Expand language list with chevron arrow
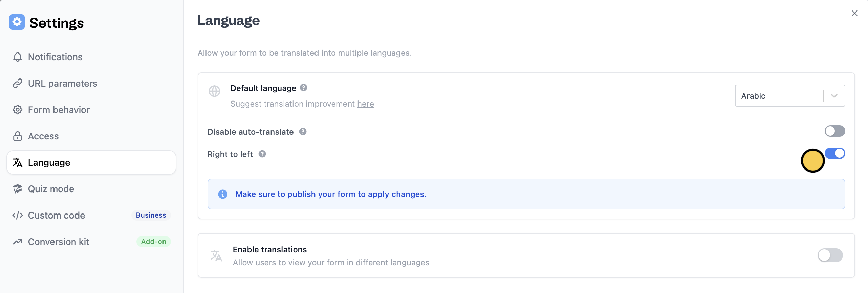Screen dimensions: 868x293 click(x=834, y=96)
